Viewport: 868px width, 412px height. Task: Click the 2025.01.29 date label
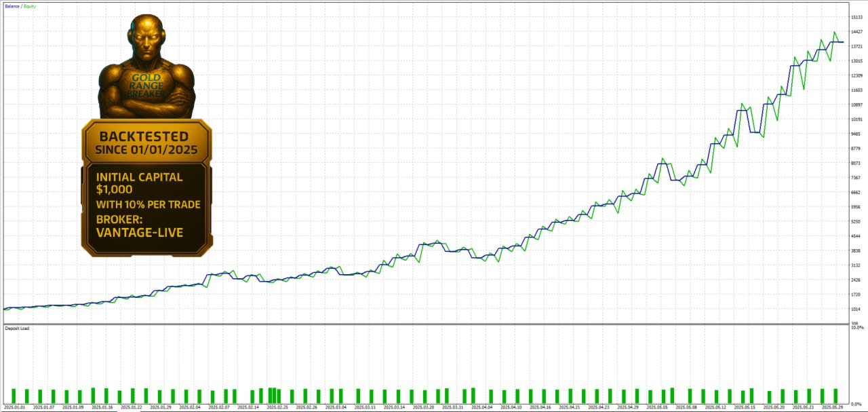pos(161,408)
